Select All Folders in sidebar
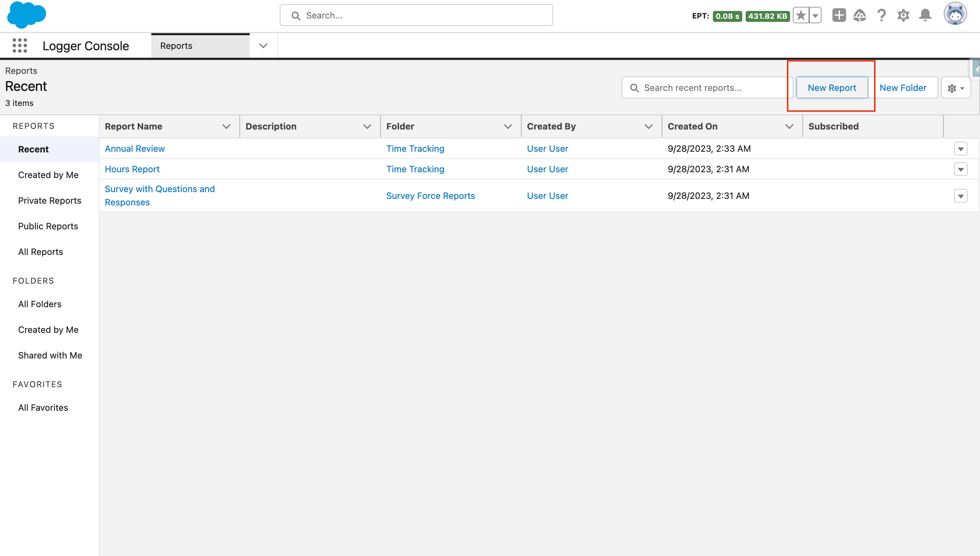The height and width of the screenshot is (556, 980). click(40, 304)
